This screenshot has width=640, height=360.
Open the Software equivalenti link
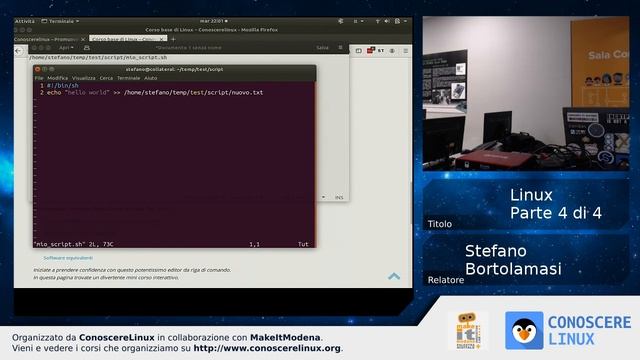pyautogui.click(x=68, y=258)
